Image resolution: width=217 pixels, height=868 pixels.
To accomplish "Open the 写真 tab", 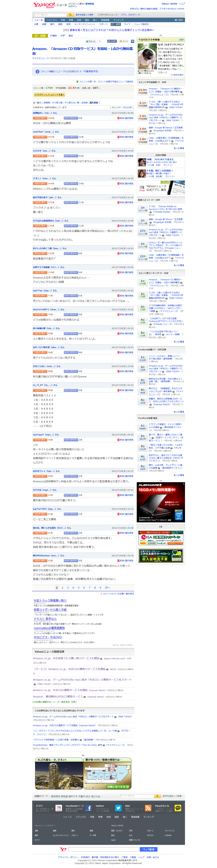I will click(63, 20).
